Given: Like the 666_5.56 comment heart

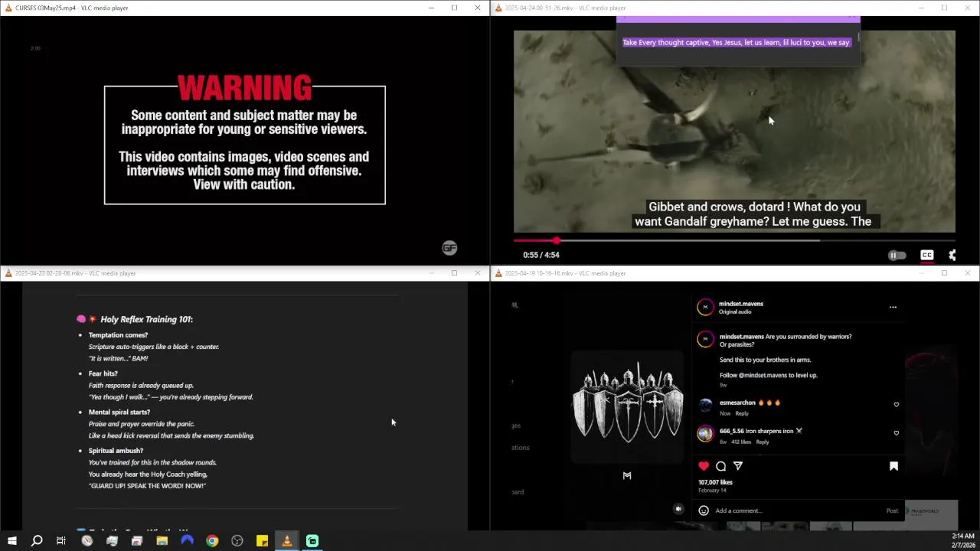Looking at the screenshot, I should (897, 432).
